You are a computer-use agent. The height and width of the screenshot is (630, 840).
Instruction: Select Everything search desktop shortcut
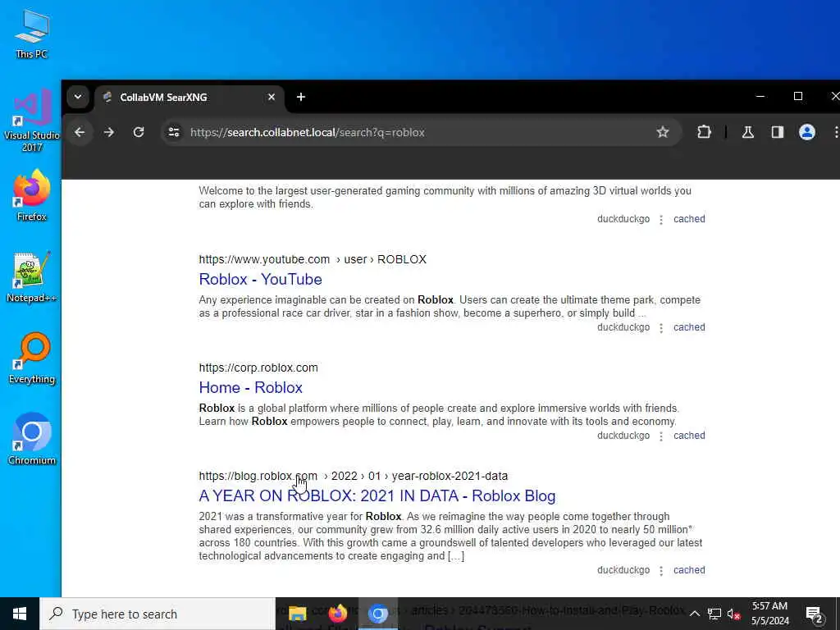point(32,358)
